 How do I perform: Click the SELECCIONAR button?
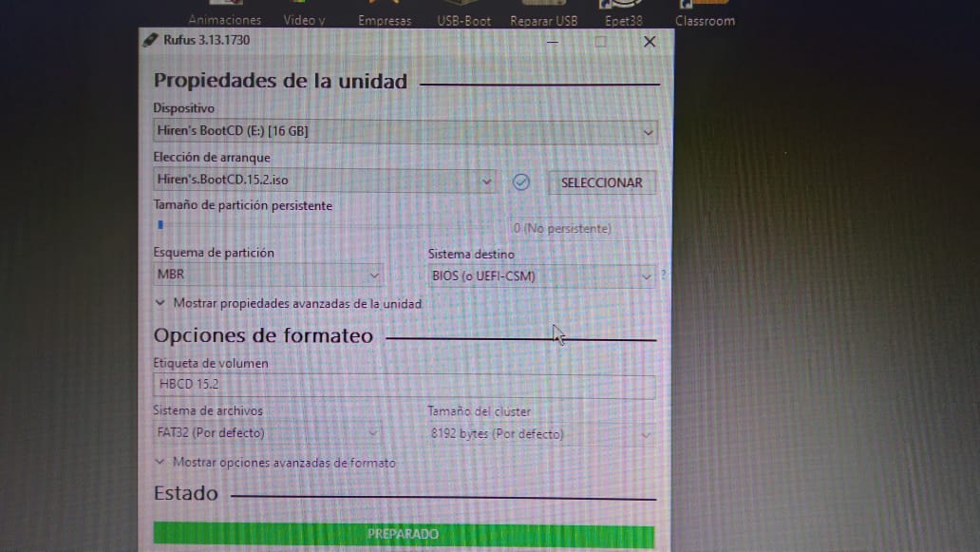pyautogui.click(x=602, y=182)
